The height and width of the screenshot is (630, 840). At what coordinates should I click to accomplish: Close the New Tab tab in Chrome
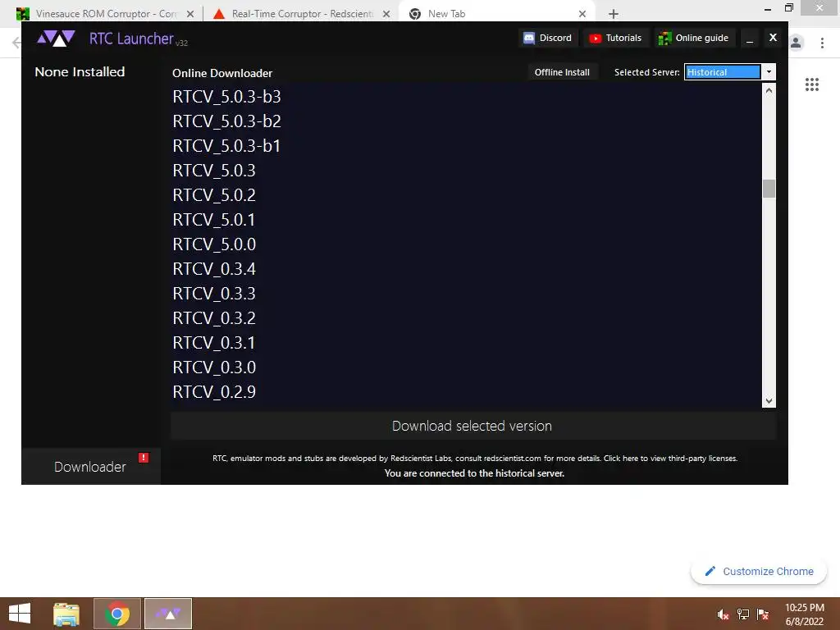click(x=582, y=14)
